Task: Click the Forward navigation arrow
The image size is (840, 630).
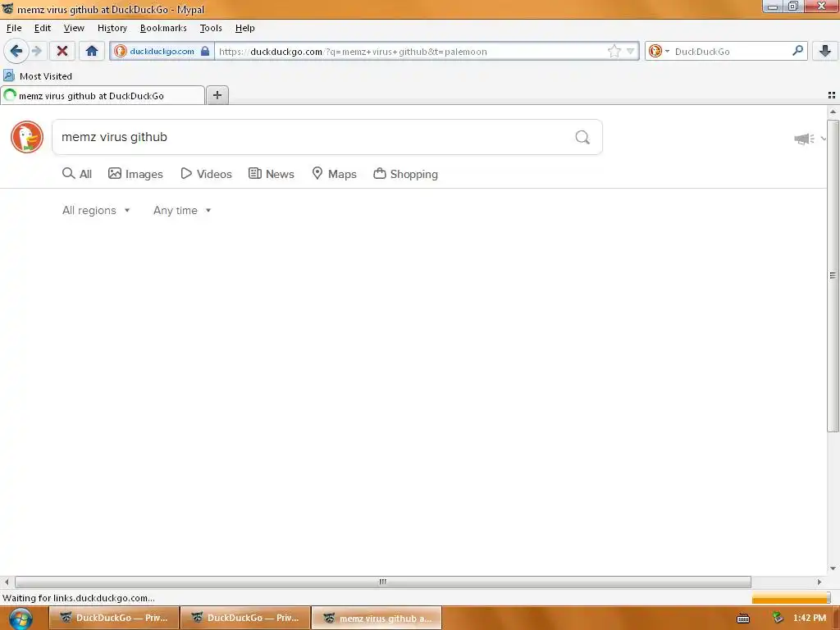Action: 37,51
